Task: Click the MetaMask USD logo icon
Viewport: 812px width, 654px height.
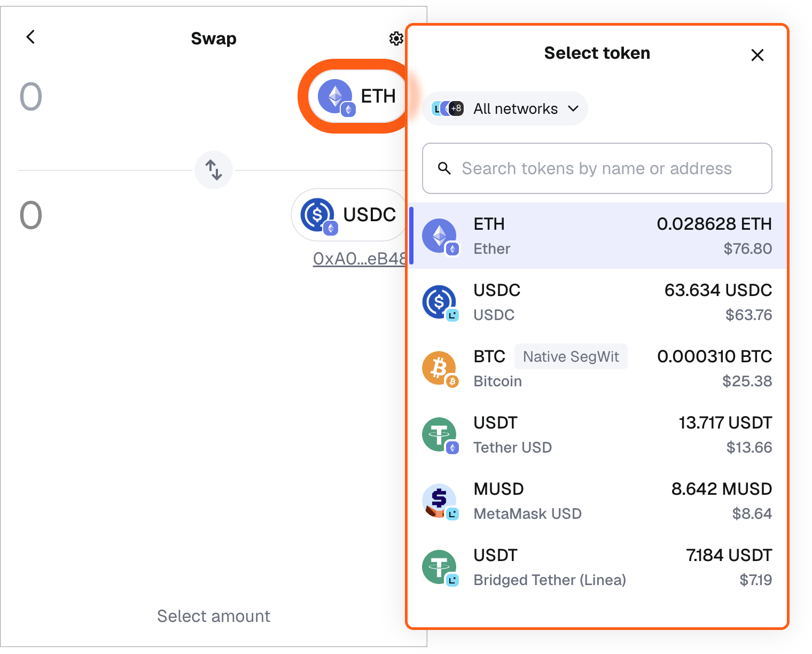Action: point(440,501)
